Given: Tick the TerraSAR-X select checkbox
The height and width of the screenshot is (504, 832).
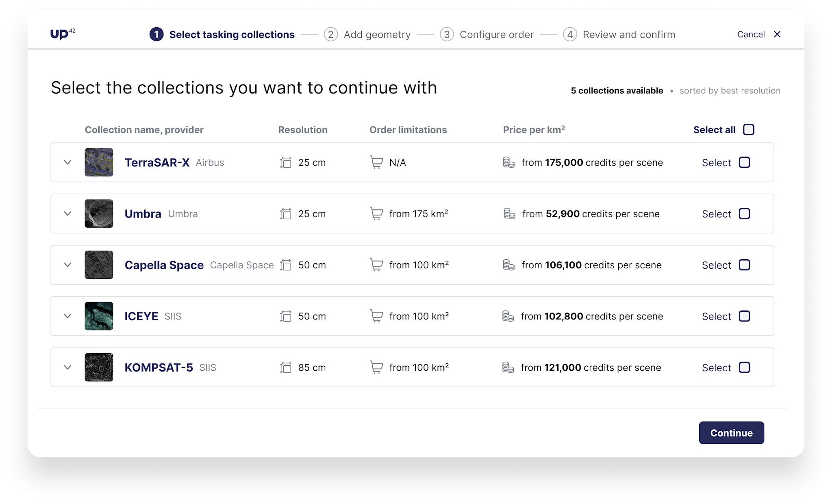Looking at the screenshot, I should point(744,163).
